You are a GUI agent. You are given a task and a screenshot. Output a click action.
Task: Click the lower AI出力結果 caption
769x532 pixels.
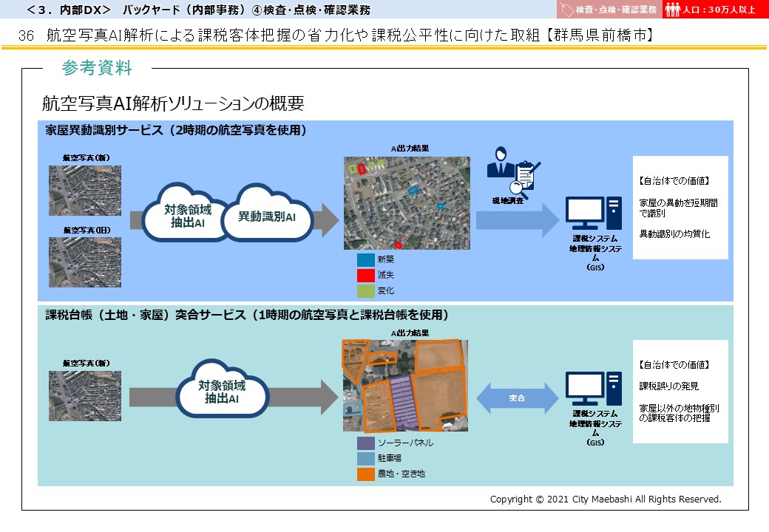click(x=410, y=333)
